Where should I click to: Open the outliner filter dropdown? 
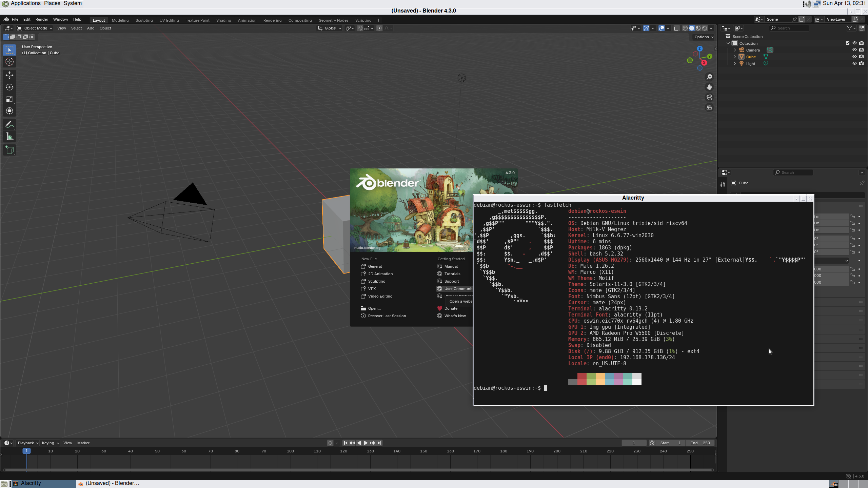851,28
